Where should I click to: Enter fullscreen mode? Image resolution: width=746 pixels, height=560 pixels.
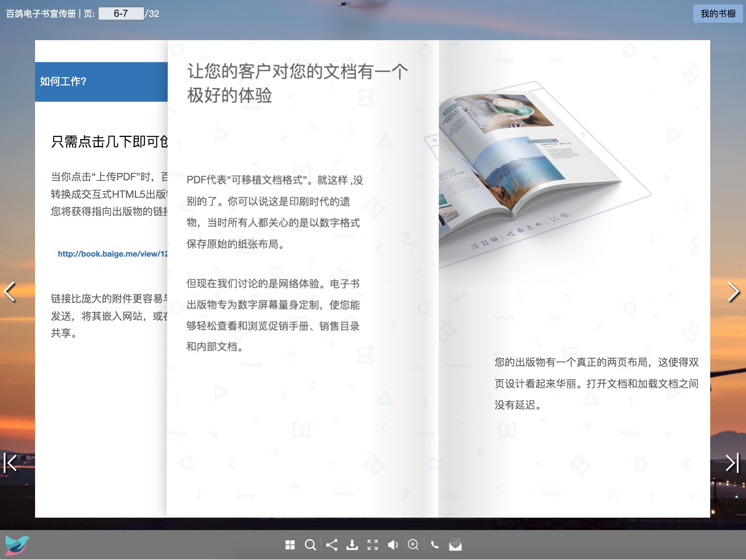[372, 545]
